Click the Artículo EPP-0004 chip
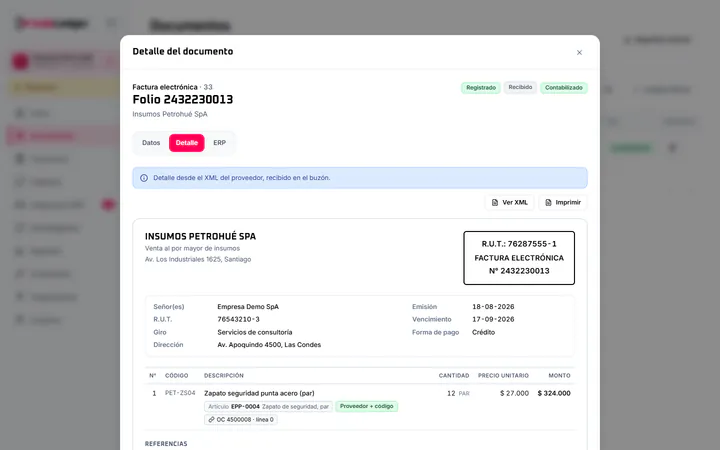 tap(268, 406)
